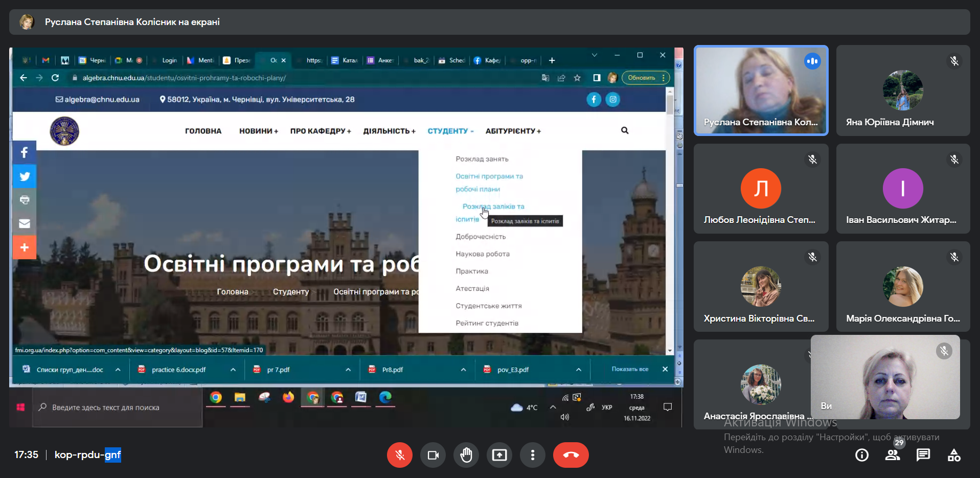Switch to the Login browser tab

coord(165,60)
